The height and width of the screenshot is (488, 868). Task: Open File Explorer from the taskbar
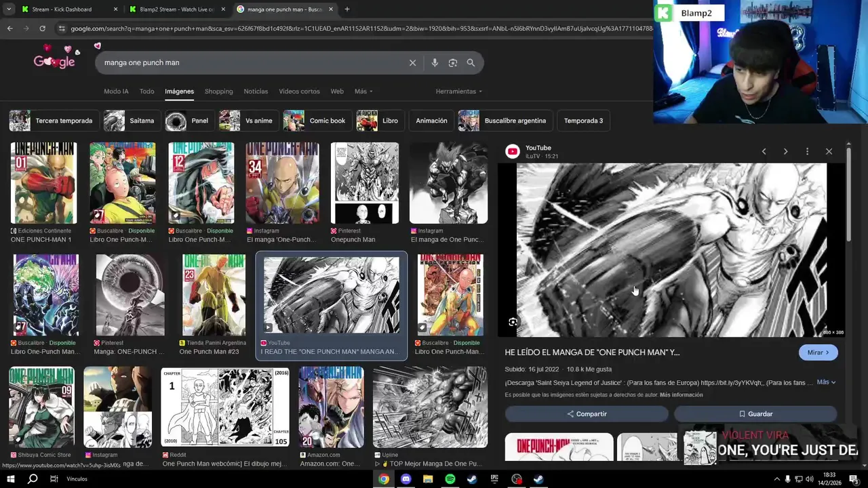click(x=428, y=479)
